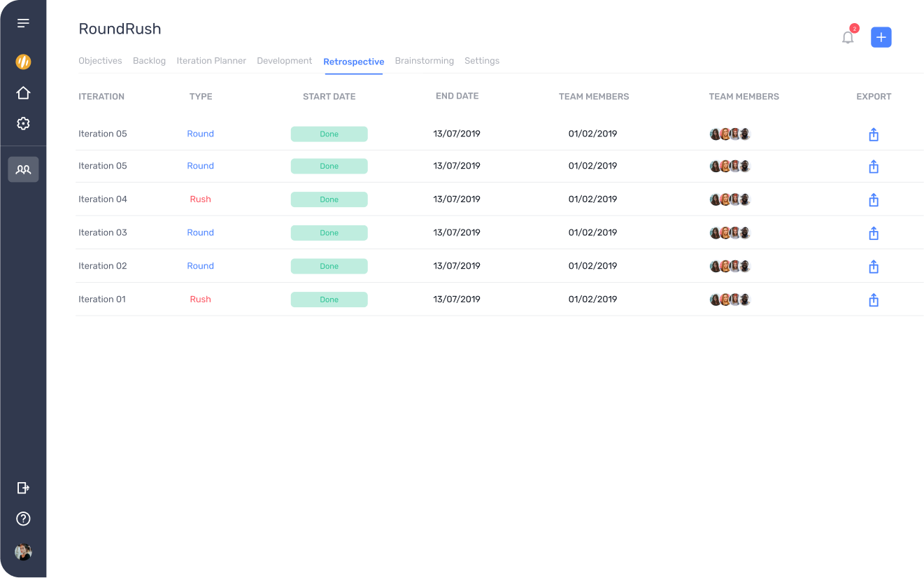This screenshot has width=924, height=578.
Task: Open the Iteration Planner tab
Action: tap(211, 61)
